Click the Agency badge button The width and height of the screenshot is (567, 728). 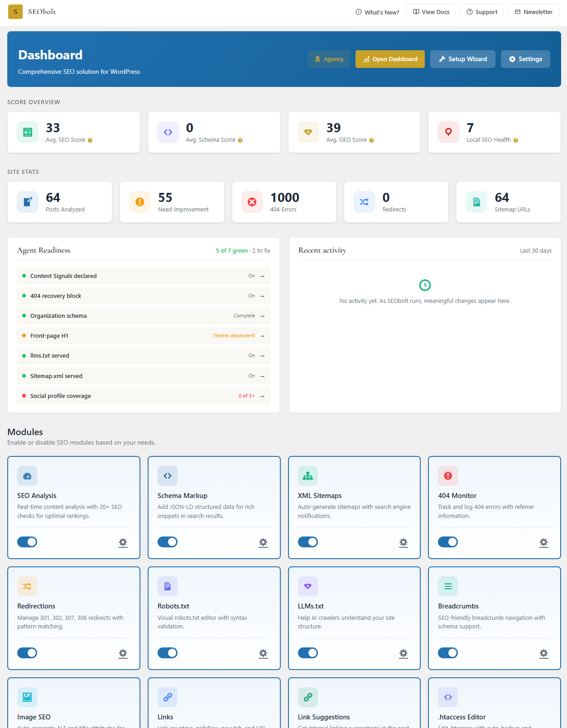tap(329, 59)
